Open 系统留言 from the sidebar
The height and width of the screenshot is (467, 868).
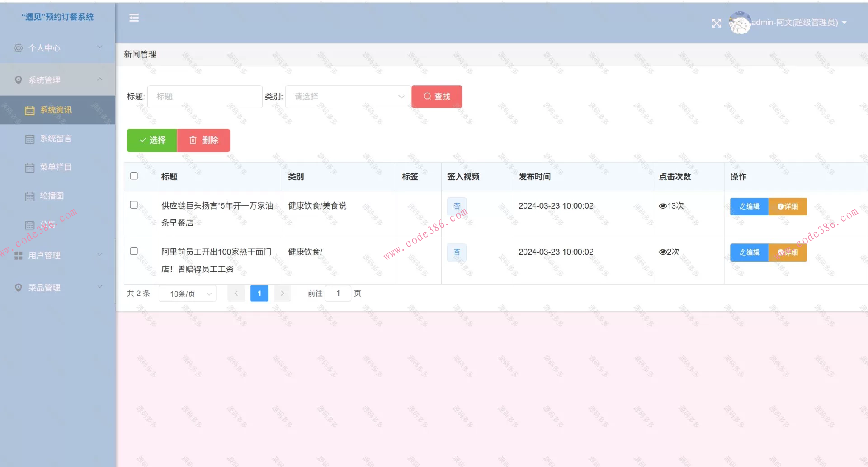coord(55,139)
